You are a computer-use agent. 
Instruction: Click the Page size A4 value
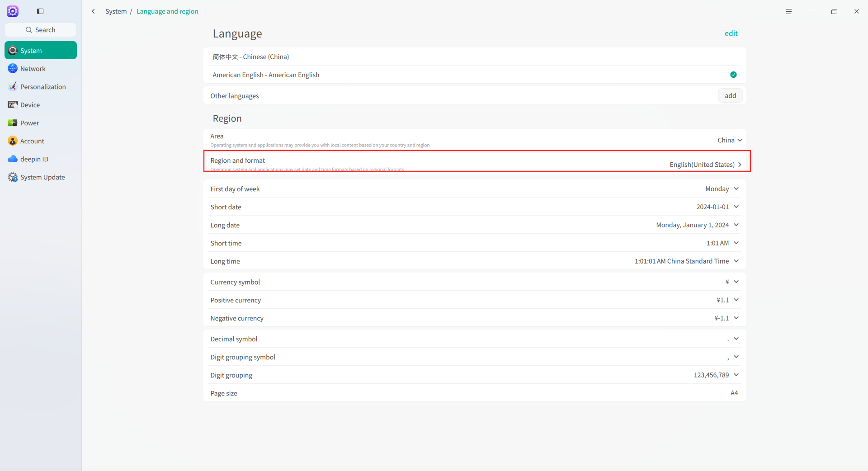[734, 393]
